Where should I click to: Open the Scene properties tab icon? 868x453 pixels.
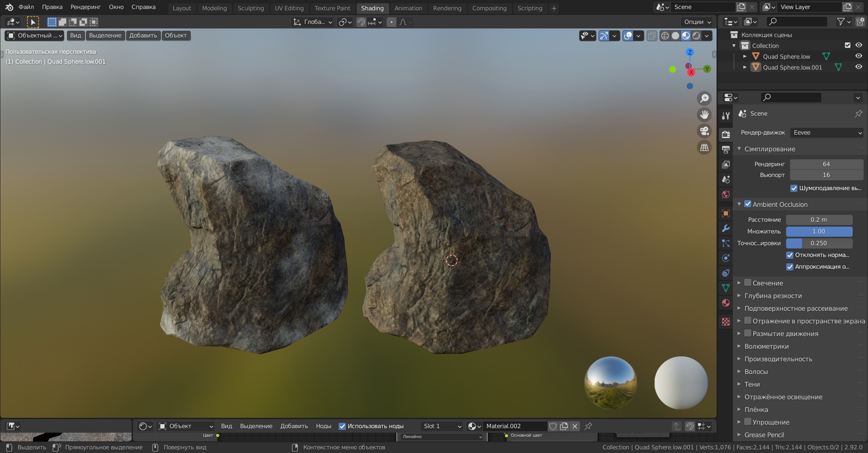click(x=726, y=179)
